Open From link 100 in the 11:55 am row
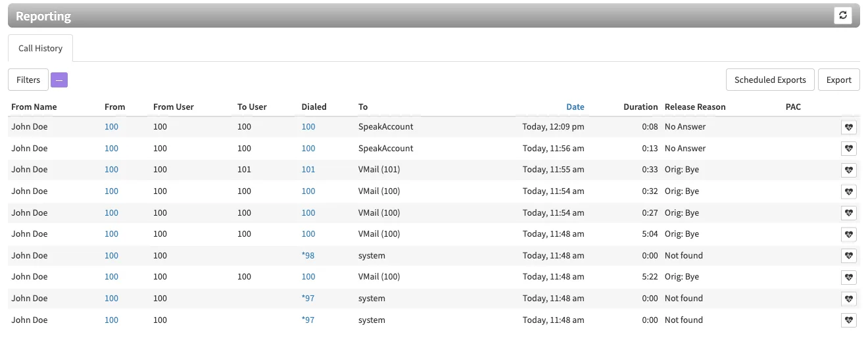 coord(111,169)
